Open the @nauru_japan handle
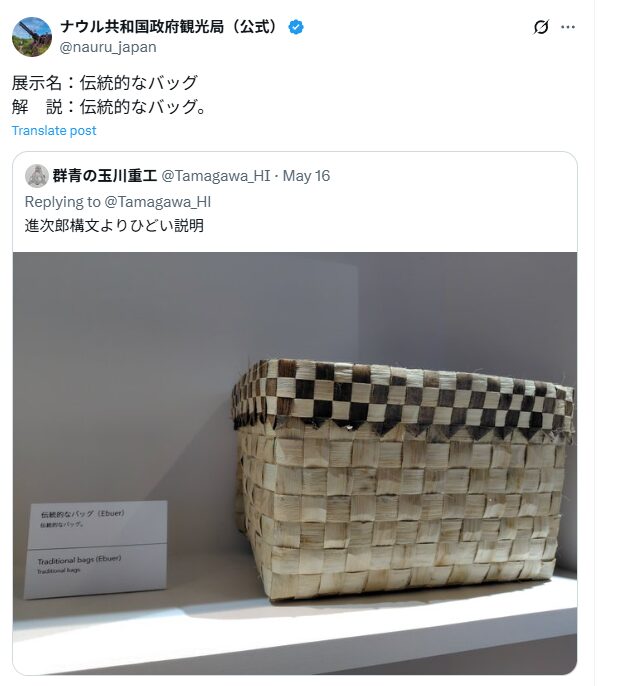Screen dimensions: 620x686 pos(108,47)
